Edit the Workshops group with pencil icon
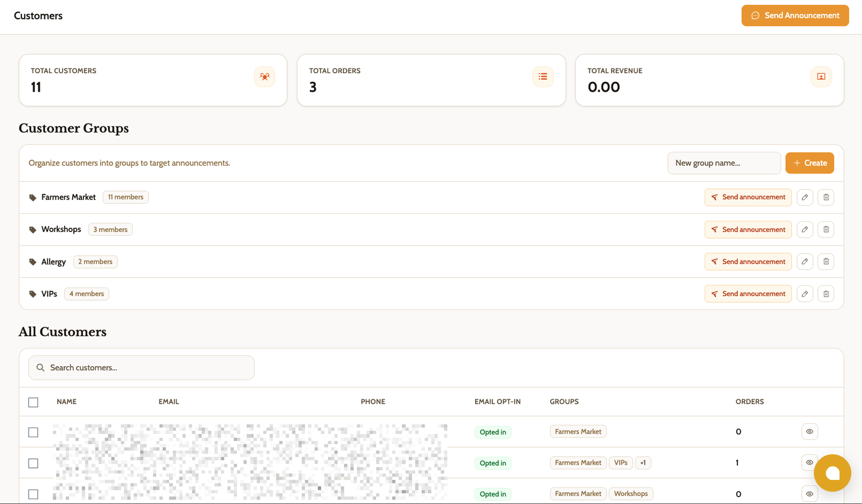Image resolution: width=862 pixels, height=504 pixels. click(x=805, y=229)
